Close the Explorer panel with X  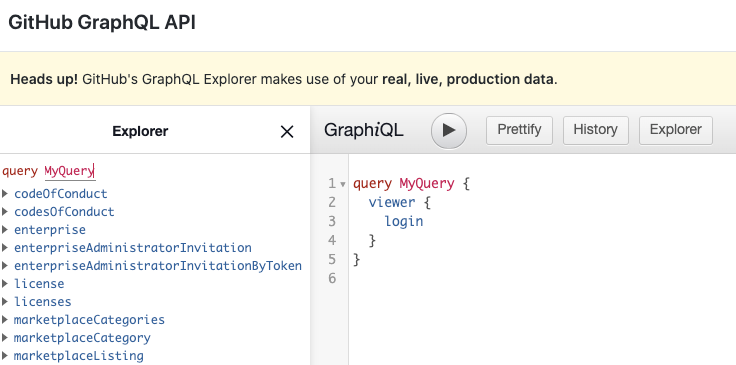coord(287,132)
